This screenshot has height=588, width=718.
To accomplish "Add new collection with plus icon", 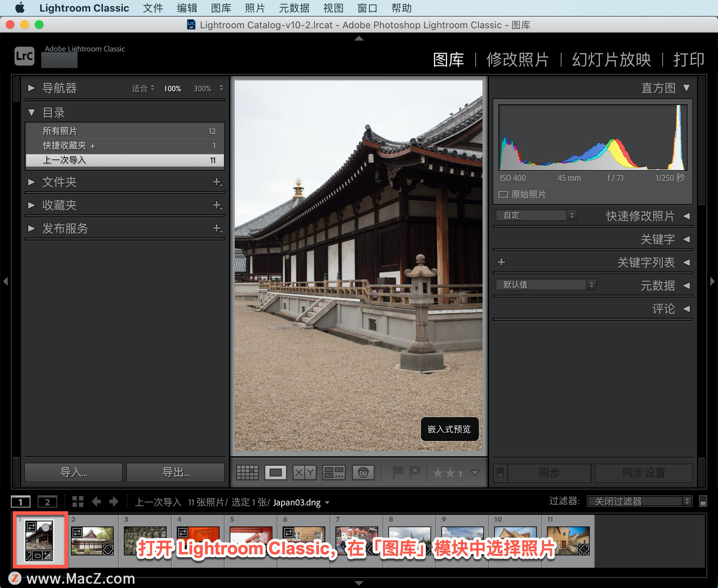I will (x=217, y=205).
